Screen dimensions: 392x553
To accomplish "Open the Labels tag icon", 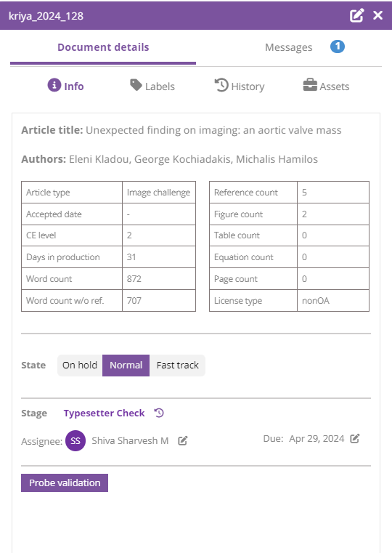I will [136, 85].
